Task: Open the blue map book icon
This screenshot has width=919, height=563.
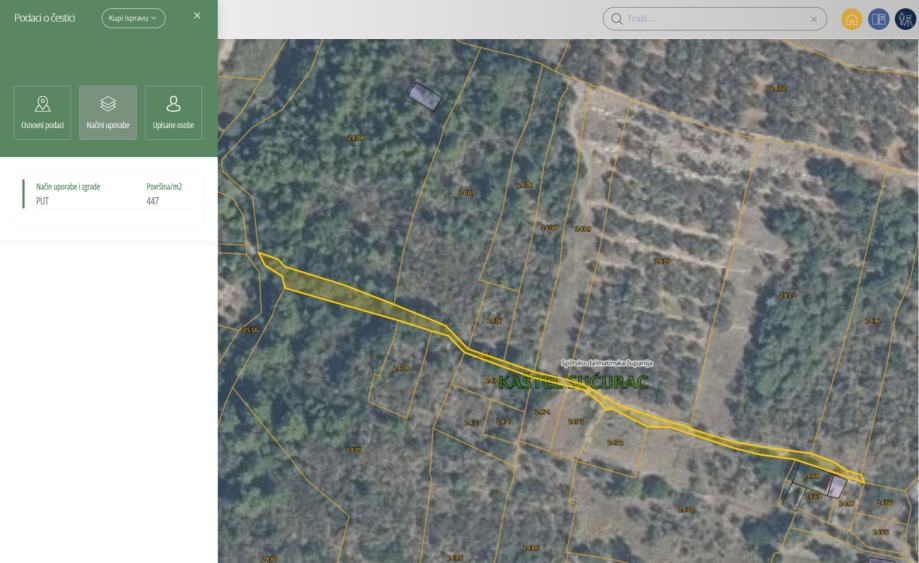Action: pyautogui.click(x=879, y=19)
